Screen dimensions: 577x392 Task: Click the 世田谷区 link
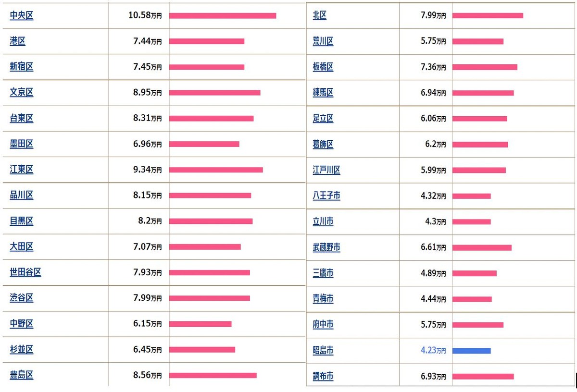pyautogui.click(x=25, y=272)
